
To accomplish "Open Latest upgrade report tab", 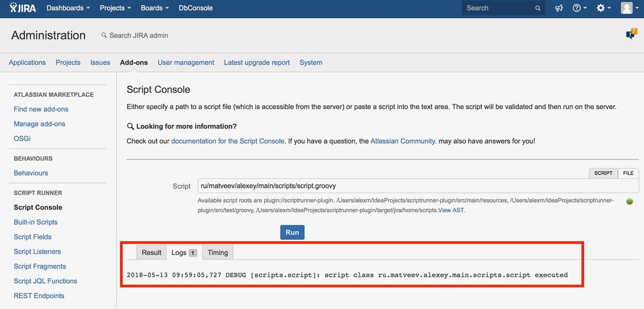I will click(257, 63).
